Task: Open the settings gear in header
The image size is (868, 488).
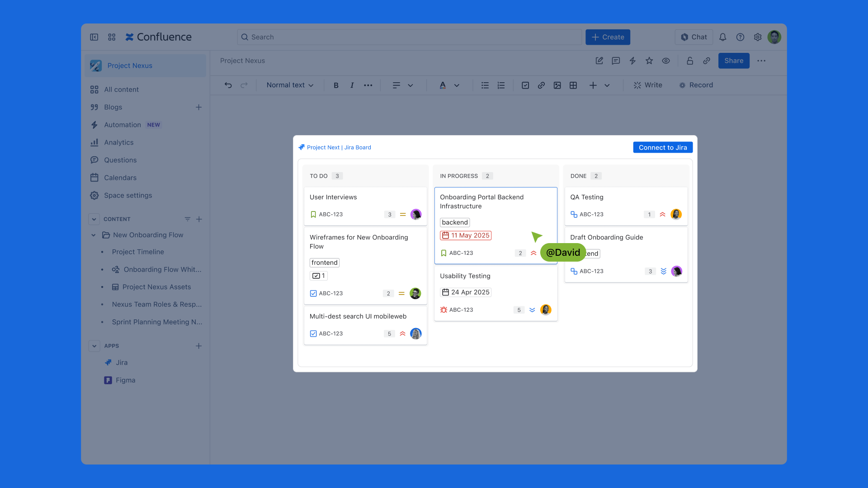Action: point(758,37)
